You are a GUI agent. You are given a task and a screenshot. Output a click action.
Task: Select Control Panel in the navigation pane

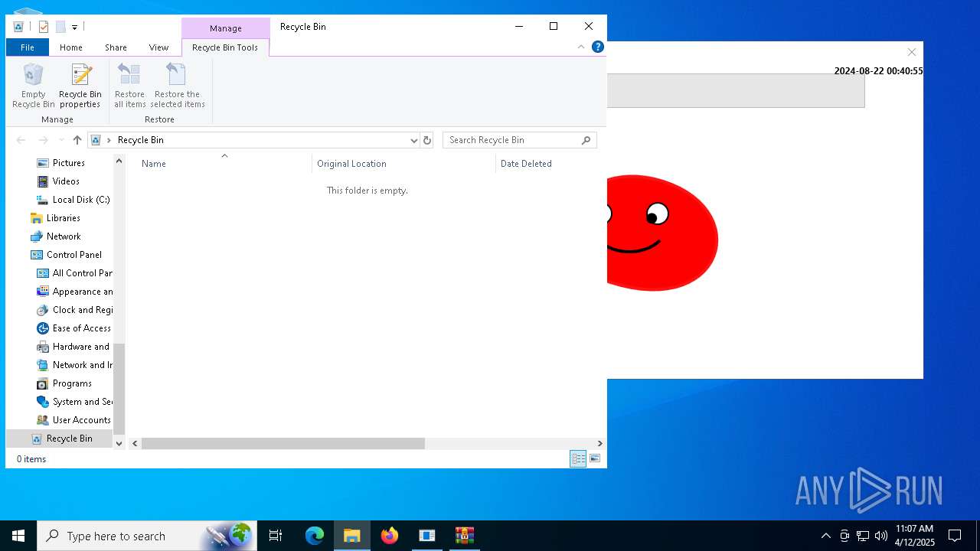click(x=73, y=255)
